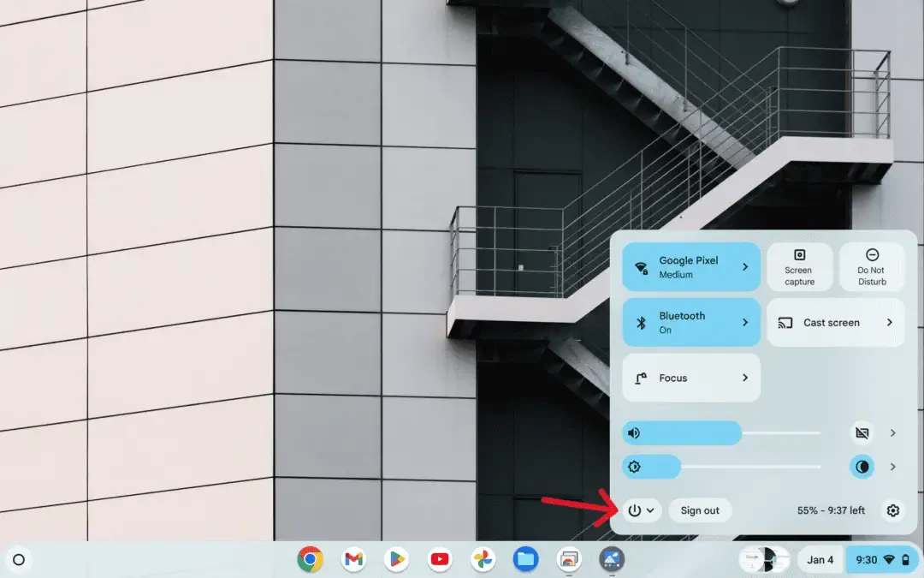The image size is (924, 578).
Task: Open the launcher circle button
Action: tap(19, 560)
